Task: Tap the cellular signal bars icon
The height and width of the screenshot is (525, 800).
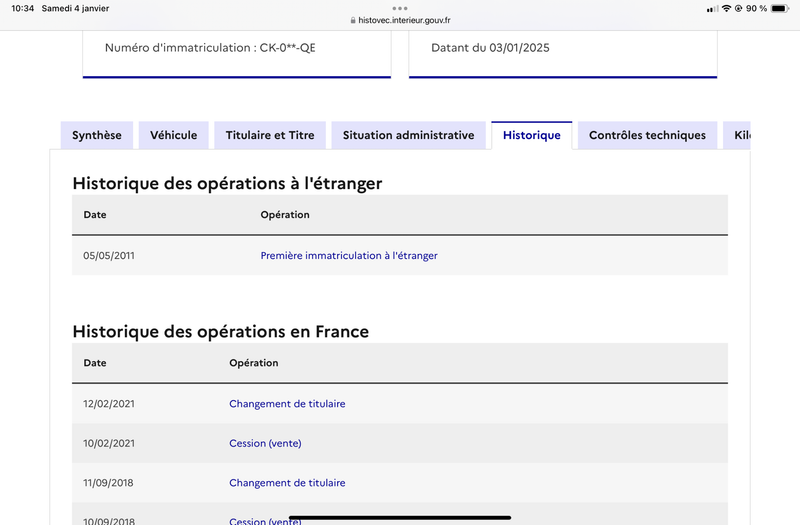Action: [x=713, y=9]
